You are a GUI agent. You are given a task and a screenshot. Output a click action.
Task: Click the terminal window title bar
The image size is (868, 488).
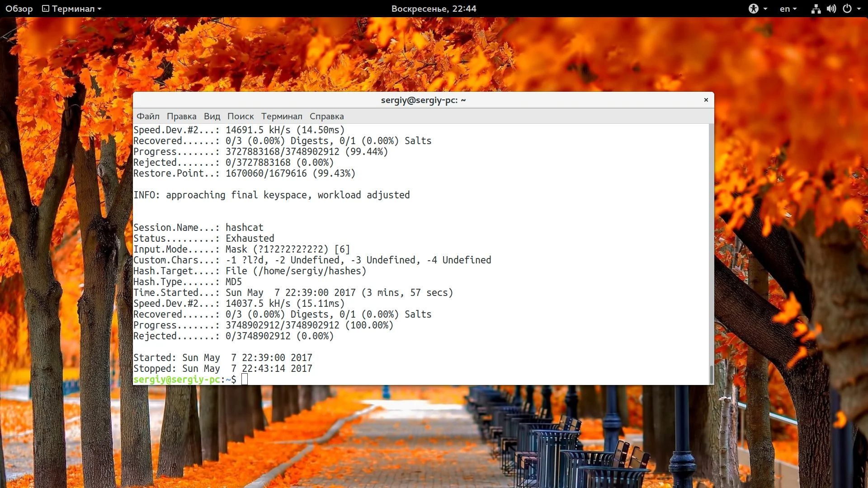pyautogui.click(x=423, y=100)
